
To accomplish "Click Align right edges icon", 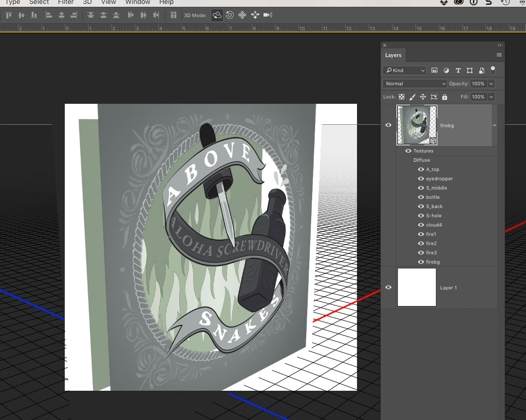I will tap(74, 15).
